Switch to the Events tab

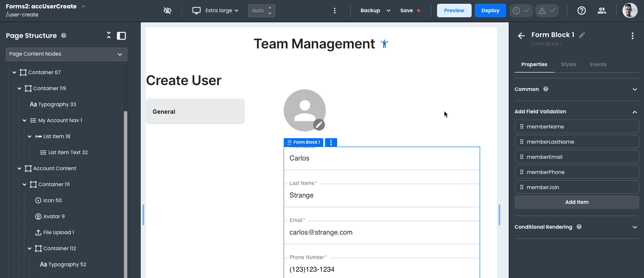(x=598, y=64)
